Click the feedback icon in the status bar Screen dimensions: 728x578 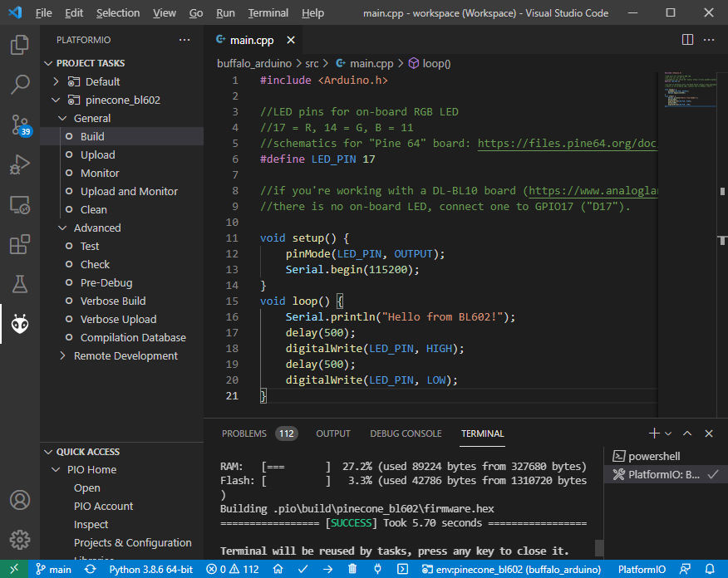[x=685, y=569]
